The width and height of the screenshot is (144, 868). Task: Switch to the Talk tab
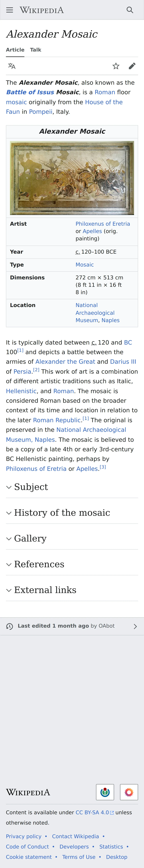(x=35, y=50)
